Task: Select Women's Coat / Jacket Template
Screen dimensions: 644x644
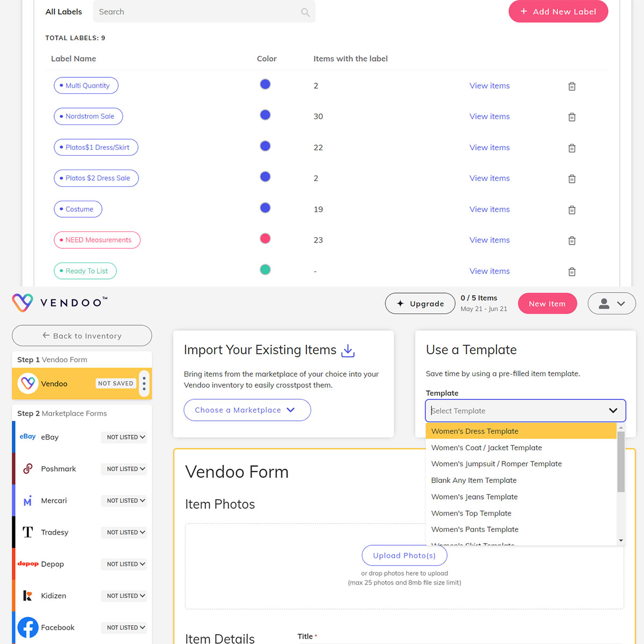Action: [521, 448]
